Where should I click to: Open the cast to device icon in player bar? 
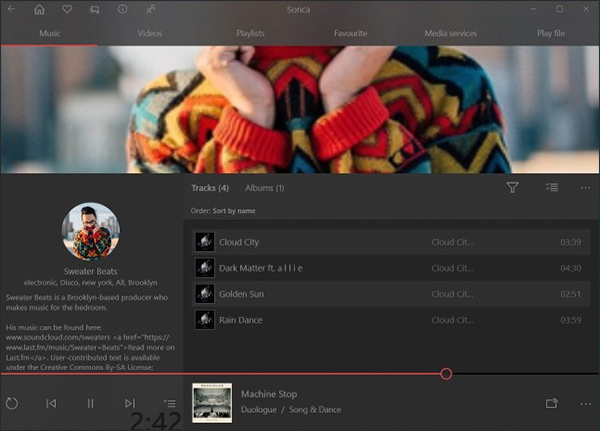[x=551, y=403]
